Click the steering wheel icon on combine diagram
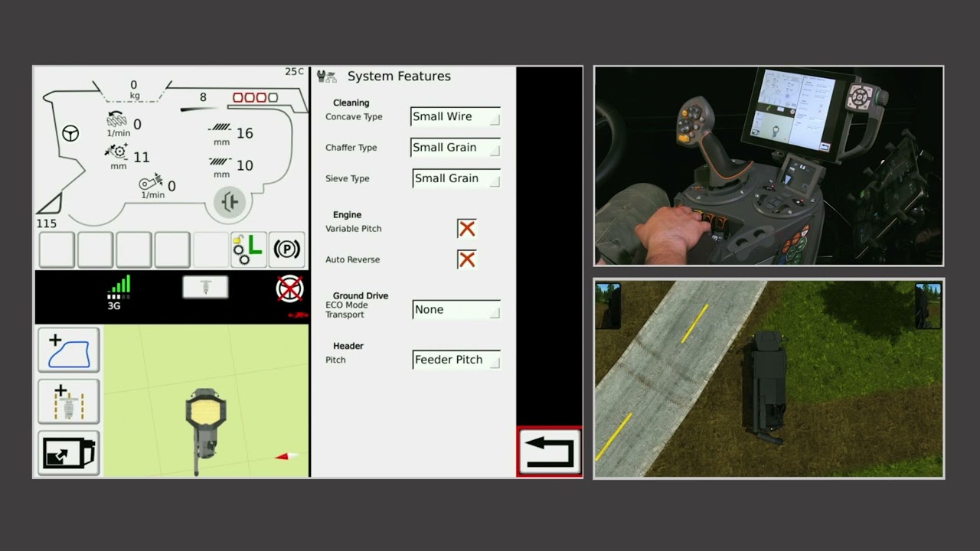980x551 pixels. (70, 134)
